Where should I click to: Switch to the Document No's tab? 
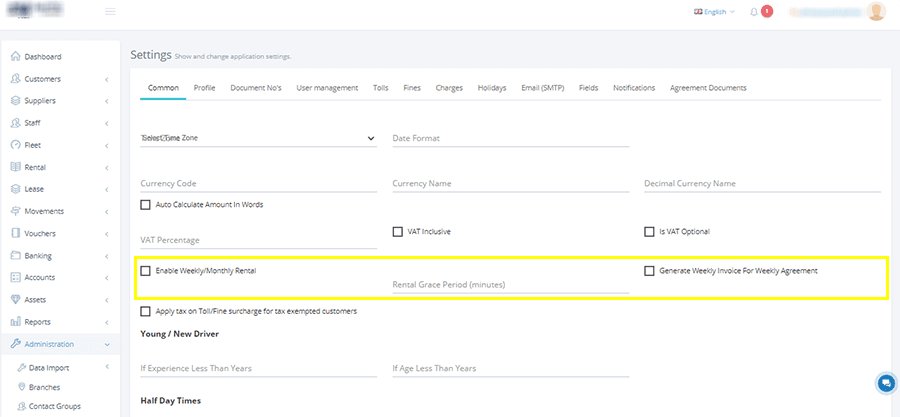[256, 88]
